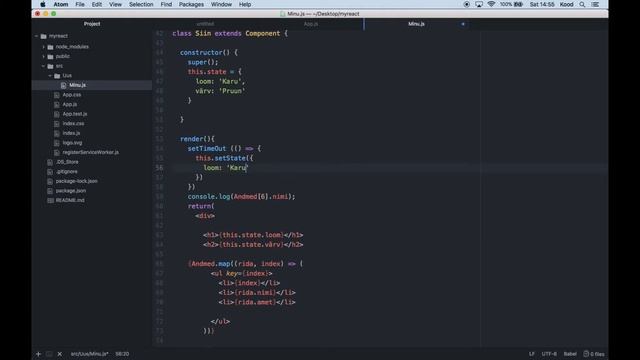Open the Edit menu
The width and height of the screenshot is (640, 360).
pyautogui.click(x=97, y=4)
